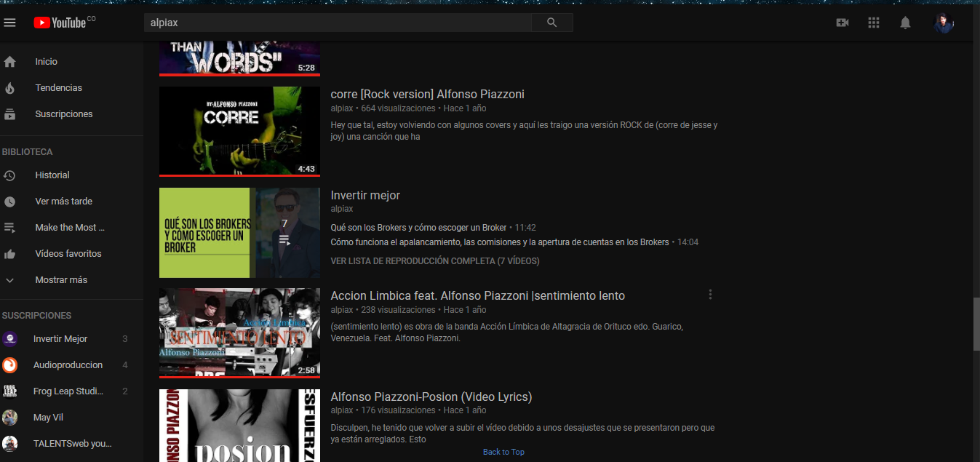Click alpiax channel under Invertir mejor

tap(341, 209)
